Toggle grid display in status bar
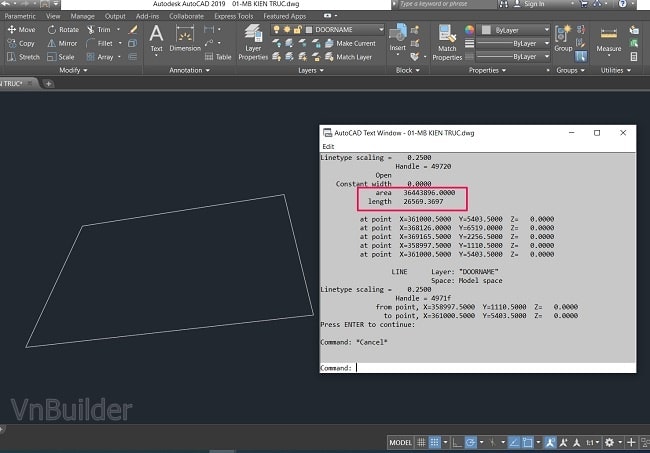 (421, 442)
